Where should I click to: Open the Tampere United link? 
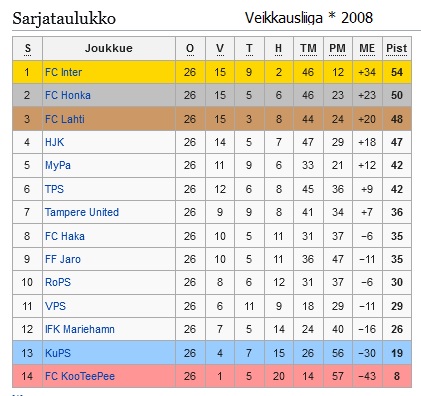82,212
